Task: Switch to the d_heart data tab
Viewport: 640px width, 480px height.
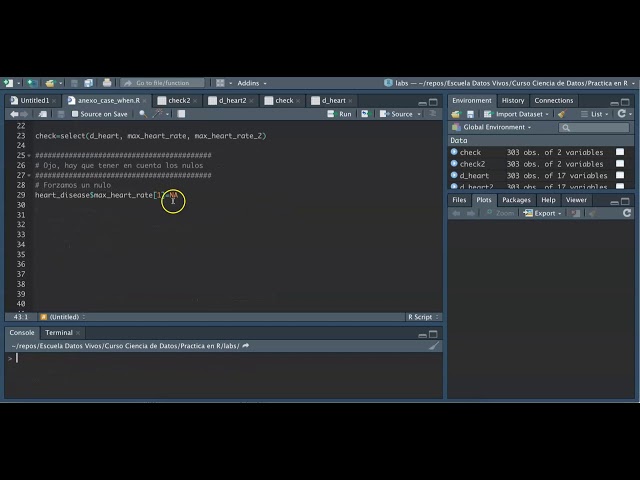Action: click(x=333, y=100)
